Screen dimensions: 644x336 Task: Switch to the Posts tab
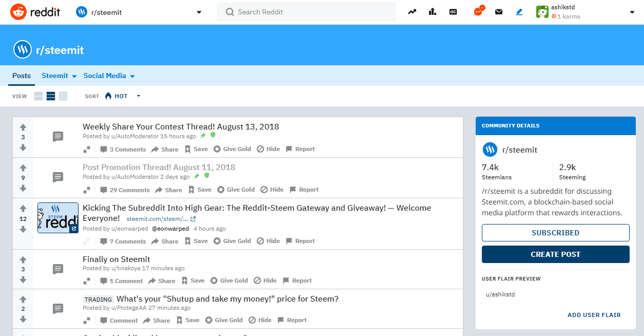point(22,76)
